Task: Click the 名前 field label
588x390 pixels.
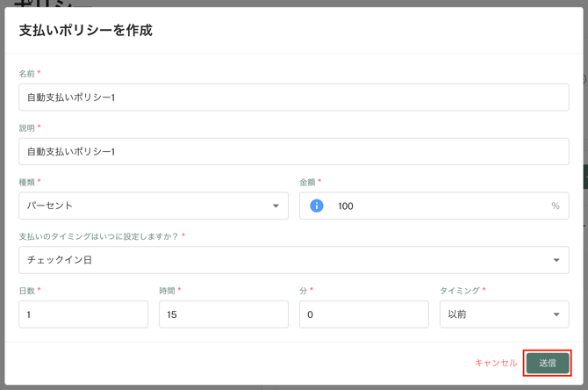Action: point(27,74)
